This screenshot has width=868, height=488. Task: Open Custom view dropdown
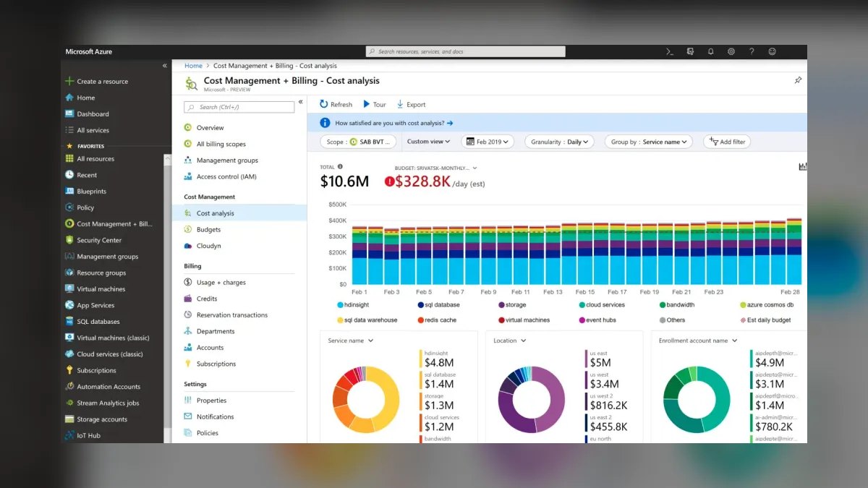(428, 142)
